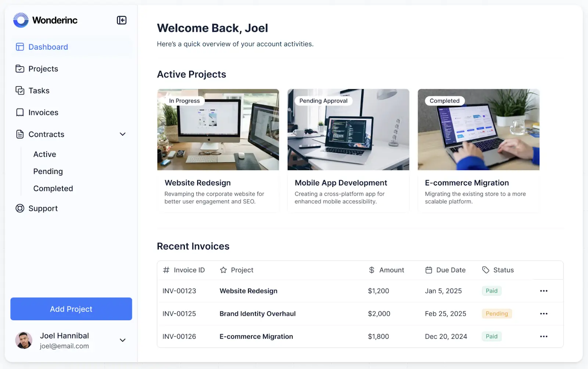Select the Projects folder icon in sidebar
The image size is (588, 369).
(19, 69)
